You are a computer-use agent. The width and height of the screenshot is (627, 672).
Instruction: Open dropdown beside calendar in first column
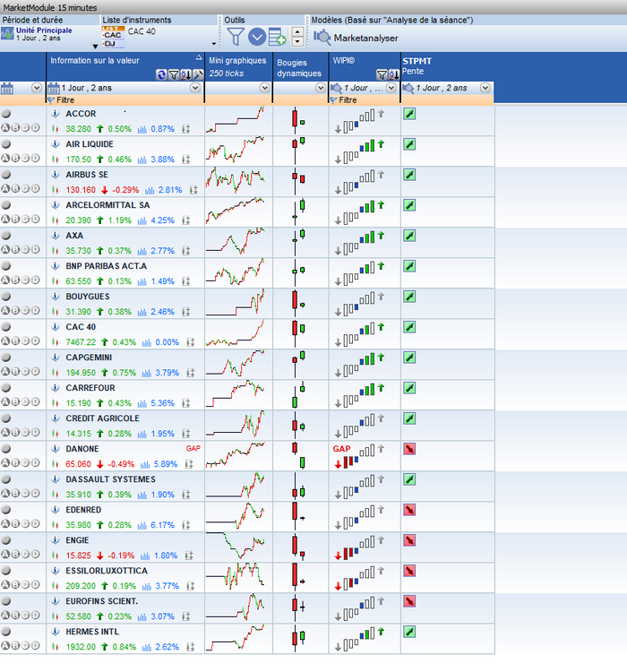pyautogui.click(x=37, y=88)
